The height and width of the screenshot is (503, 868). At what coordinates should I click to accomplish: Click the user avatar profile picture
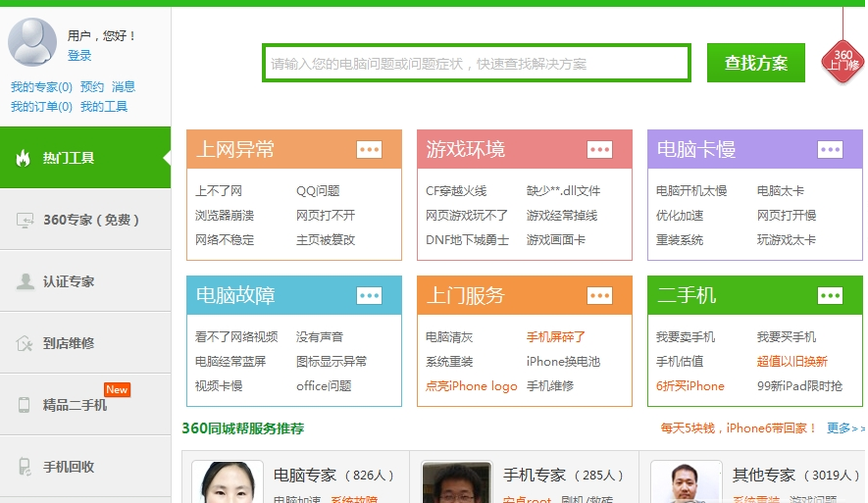(x=32, y=43)
